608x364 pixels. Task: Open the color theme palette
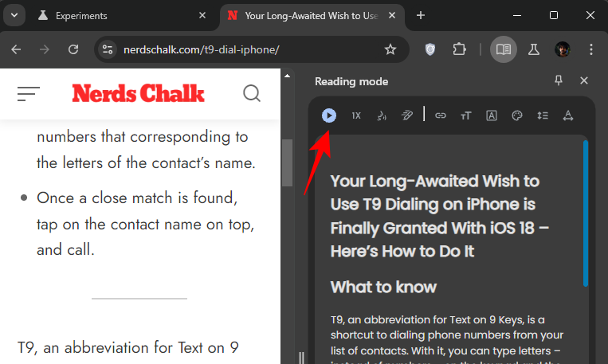pyautogui.click(x=516, y=115)
